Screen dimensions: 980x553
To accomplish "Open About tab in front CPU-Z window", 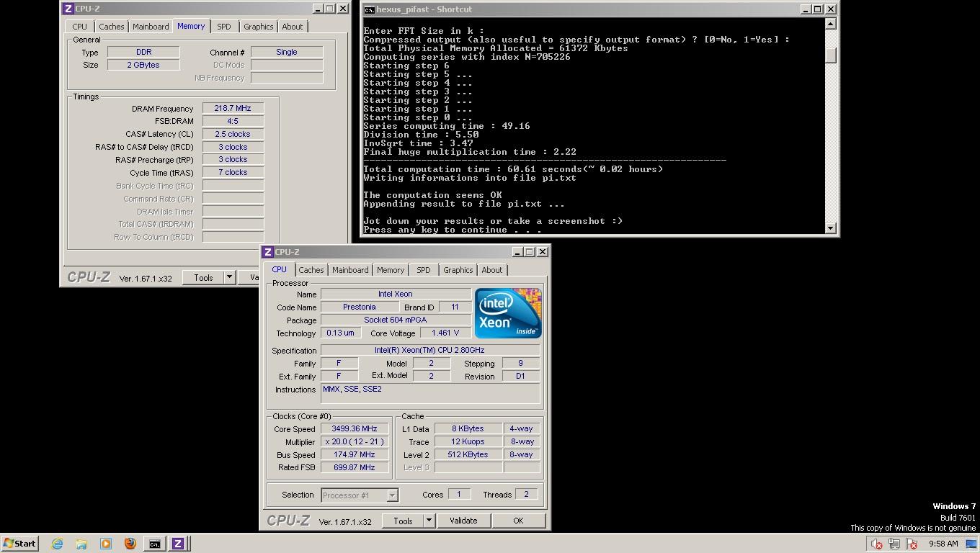I will tap(492, 270).
